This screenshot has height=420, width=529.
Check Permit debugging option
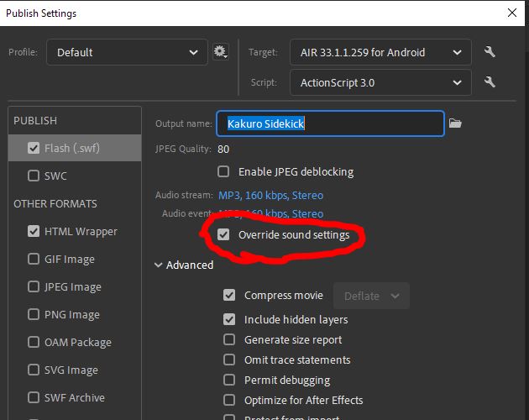click(229, 381)
